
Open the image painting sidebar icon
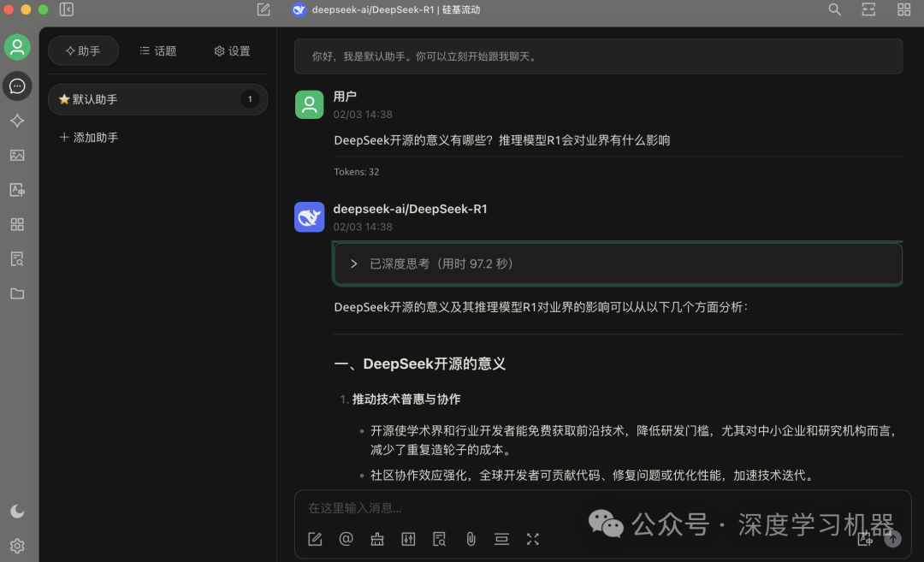(17, 156)
